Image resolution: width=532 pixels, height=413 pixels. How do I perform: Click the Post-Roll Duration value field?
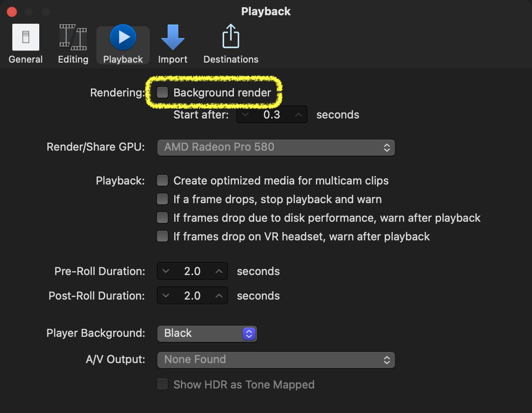pyautogui.click(x=192, y=296)
